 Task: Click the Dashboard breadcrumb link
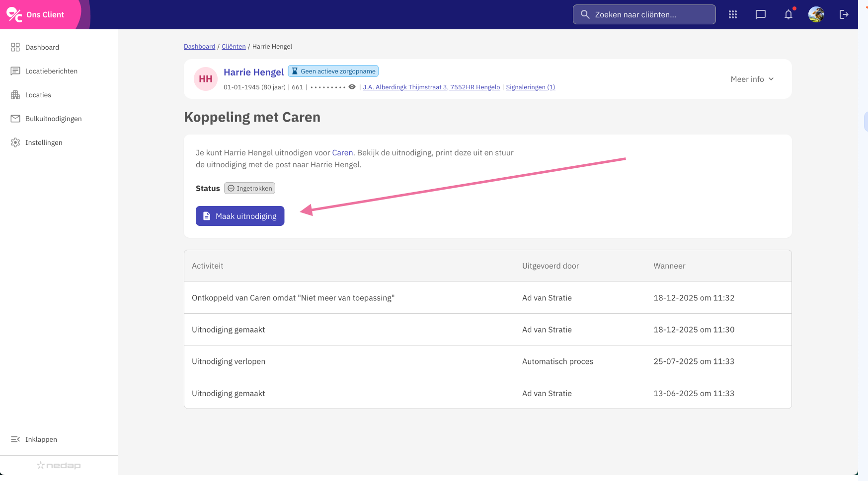pyautogui.click(x=199, y=47)
